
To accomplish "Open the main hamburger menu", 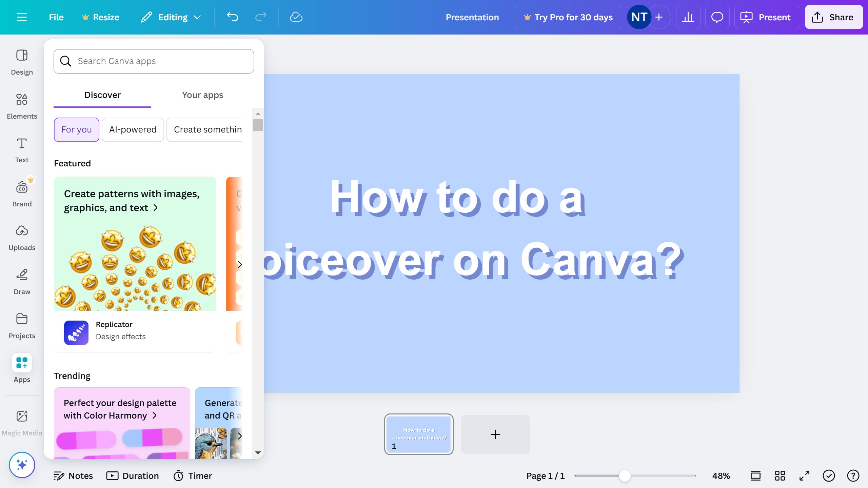I will pos(22,17).
